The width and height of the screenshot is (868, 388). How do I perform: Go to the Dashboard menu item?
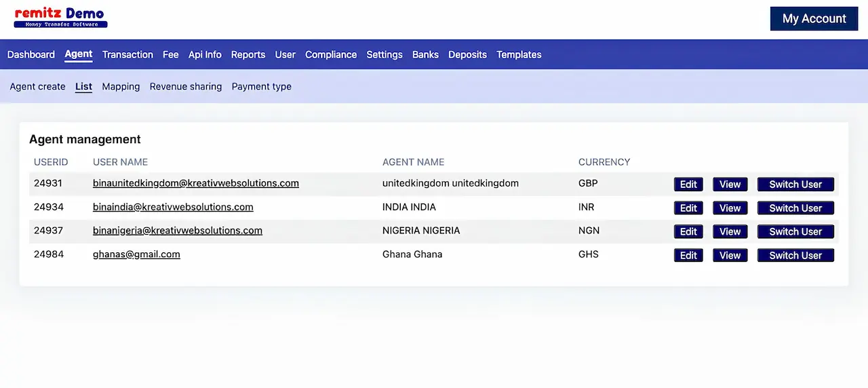click(31, 55)
